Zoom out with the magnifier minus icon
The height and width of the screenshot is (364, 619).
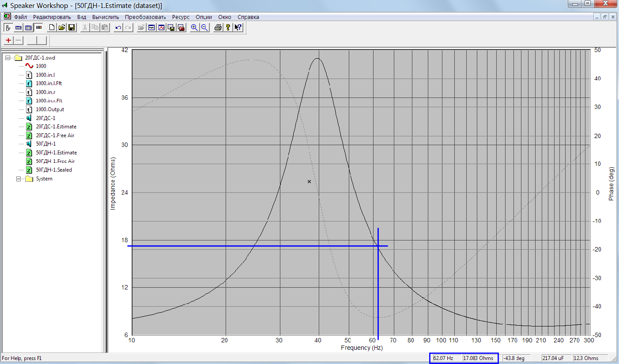click(x=204, y=27)
